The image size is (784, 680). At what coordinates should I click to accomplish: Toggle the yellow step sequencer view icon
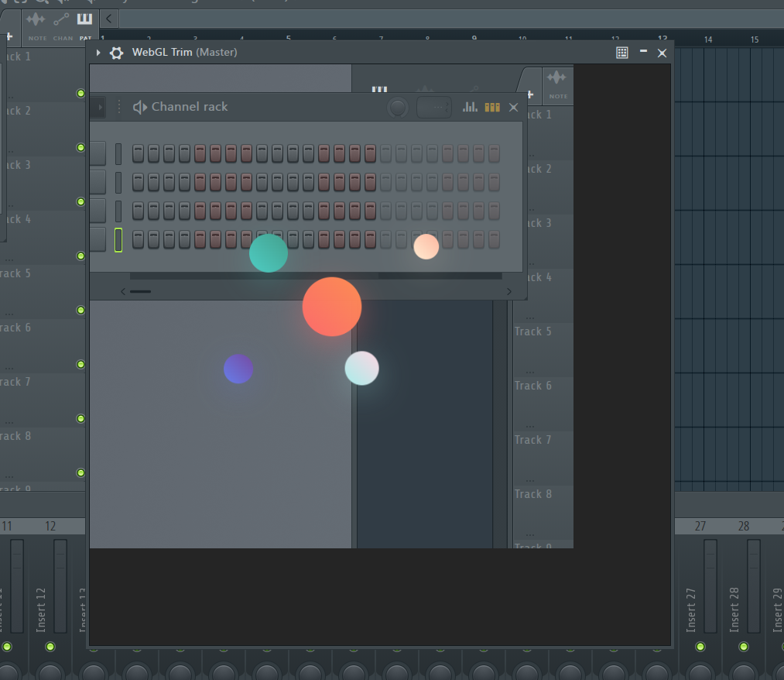pos(492,107)
